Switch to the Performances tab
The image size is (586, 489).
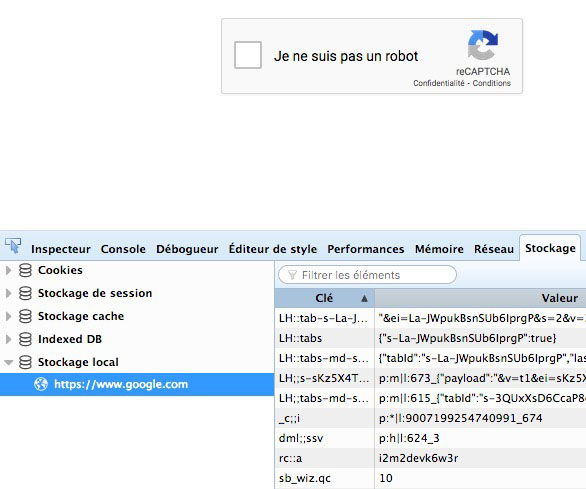(x=366, y=249)
